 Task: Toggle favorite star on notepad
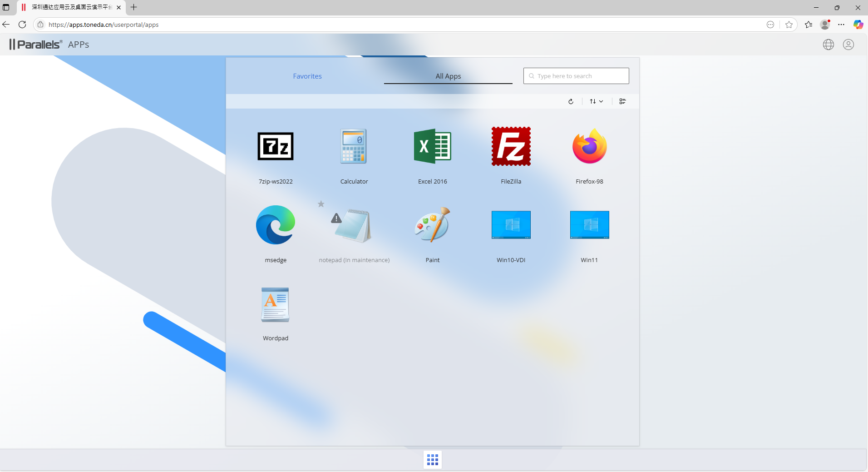click(x=321, y=204)
